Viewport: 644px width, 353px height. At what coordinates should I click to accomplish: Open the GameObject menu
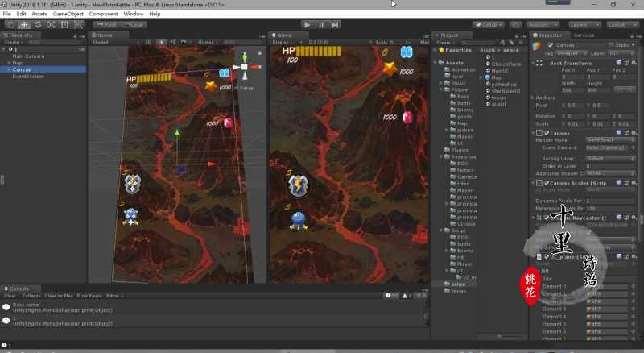[68, 14]
